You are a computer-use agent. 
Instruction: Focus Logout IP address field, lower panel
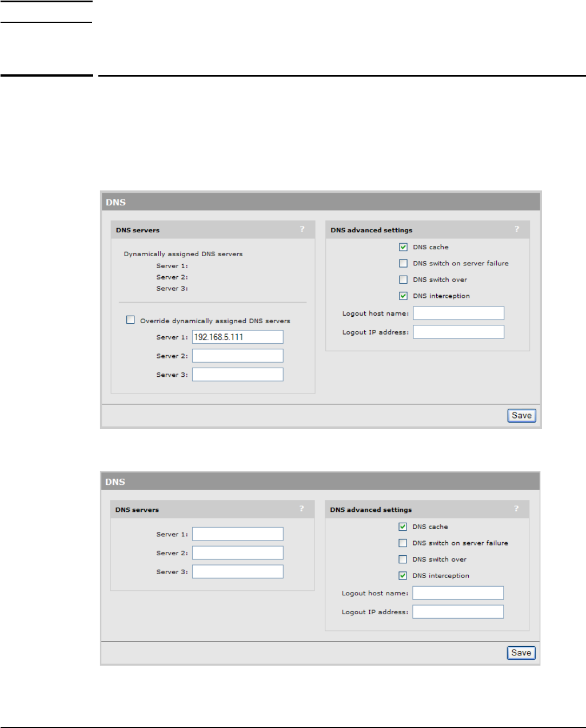(458, 612)
